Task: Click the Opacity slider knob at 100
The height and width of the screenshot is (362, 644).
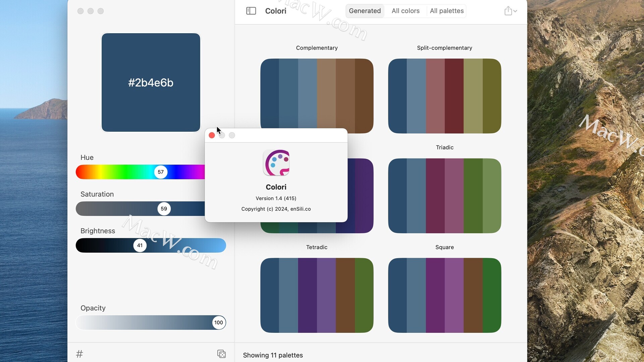Action: click(x=219, y=322)
